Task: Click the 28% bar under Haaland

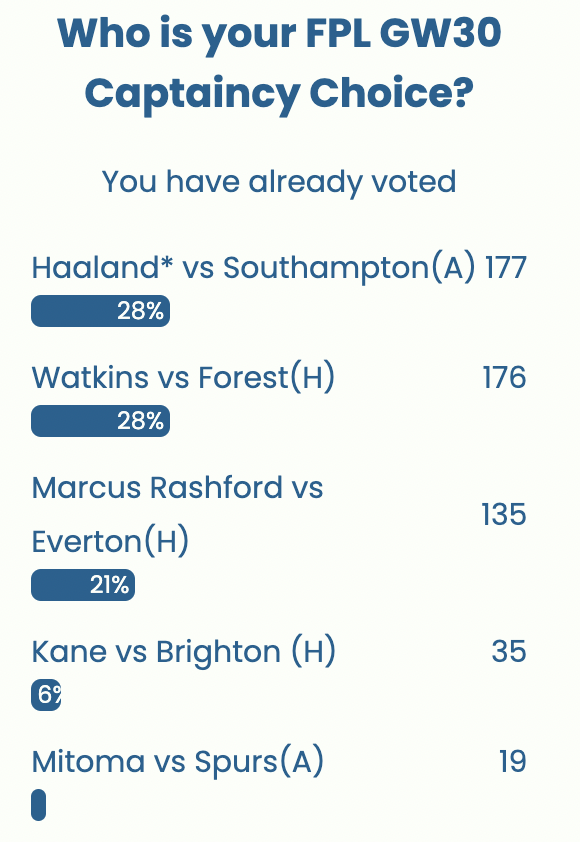Action: pyautogui.click(x=100, y=310)
